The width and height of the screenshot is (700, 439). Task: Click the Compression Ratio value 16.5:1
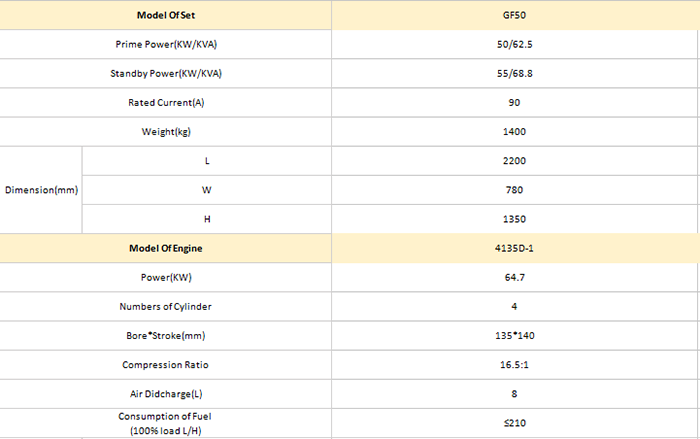(515, 364)
